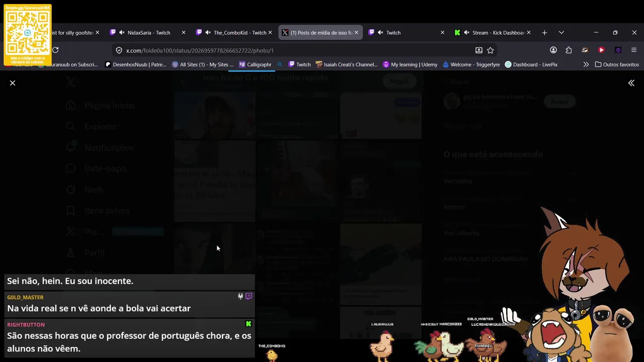The height and width of the screenshot is (362, 644).
Task: Open the Extensions puzzle icon
Action: (569, 50)
